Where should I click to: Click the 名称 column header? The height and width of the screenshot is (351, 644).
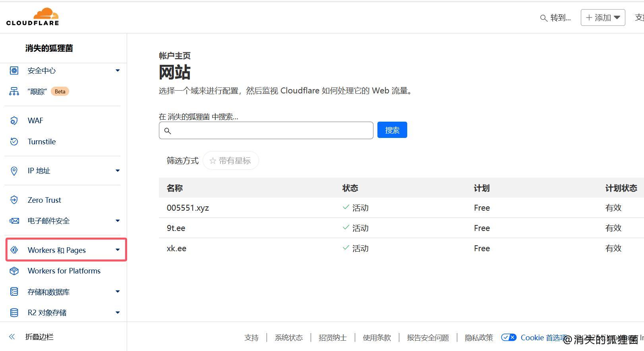tap(174, 188)
